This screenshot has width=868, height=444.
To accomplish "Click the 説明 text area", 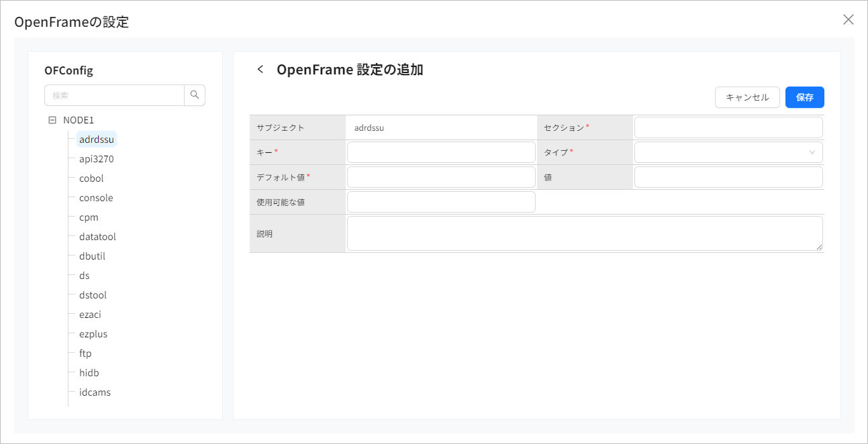I will tap(584, 233).
